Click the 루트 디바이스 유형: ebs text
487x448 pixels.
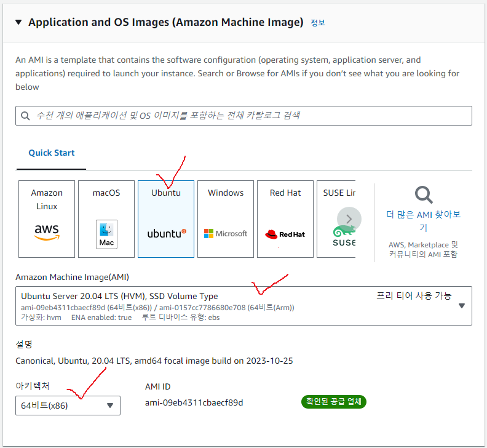click(180, 318)
